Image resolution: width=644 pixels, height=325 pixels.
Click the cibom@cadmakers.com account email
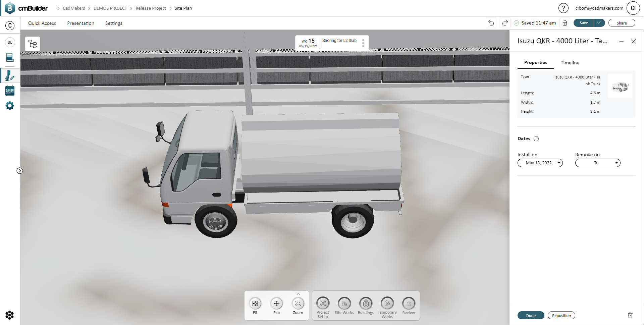(x=599, y=8)
